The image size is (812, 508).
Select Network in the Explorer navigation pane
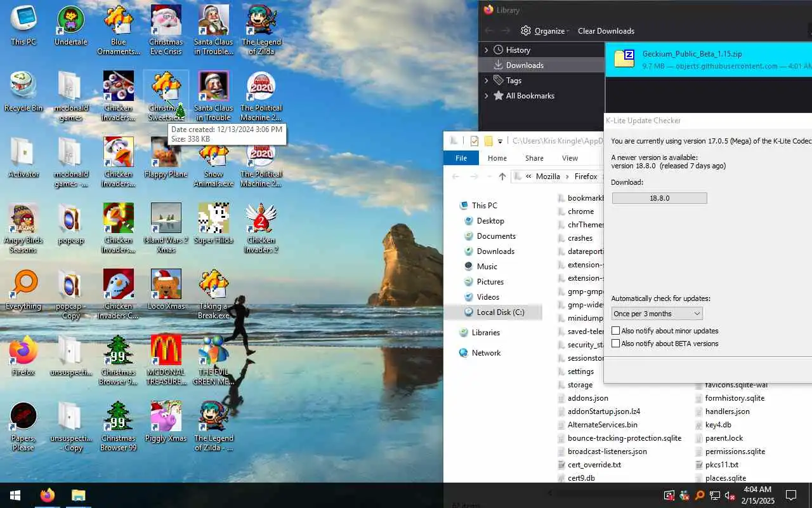coord(486,352)
